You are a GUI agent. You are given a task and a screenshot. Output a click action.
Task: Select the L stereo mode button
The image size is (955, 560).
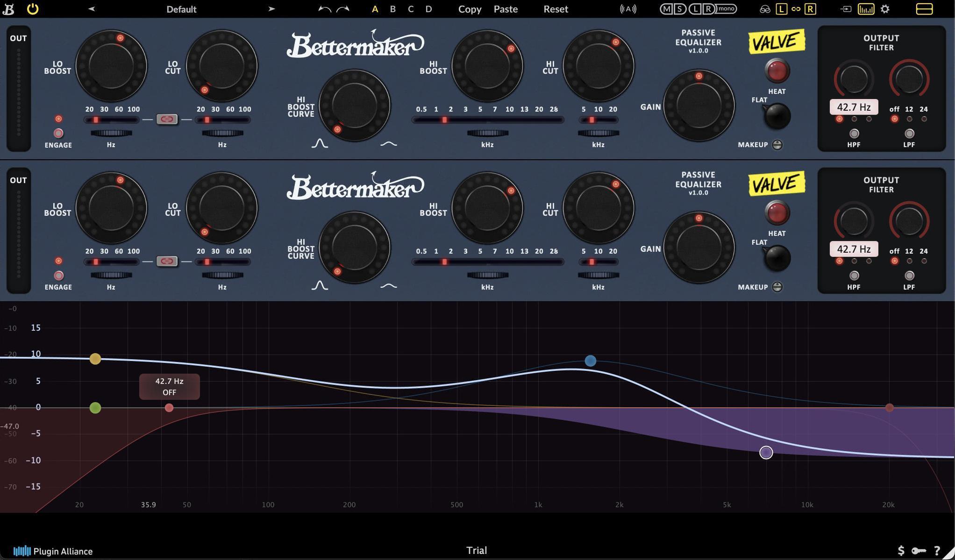click(696, 9)
